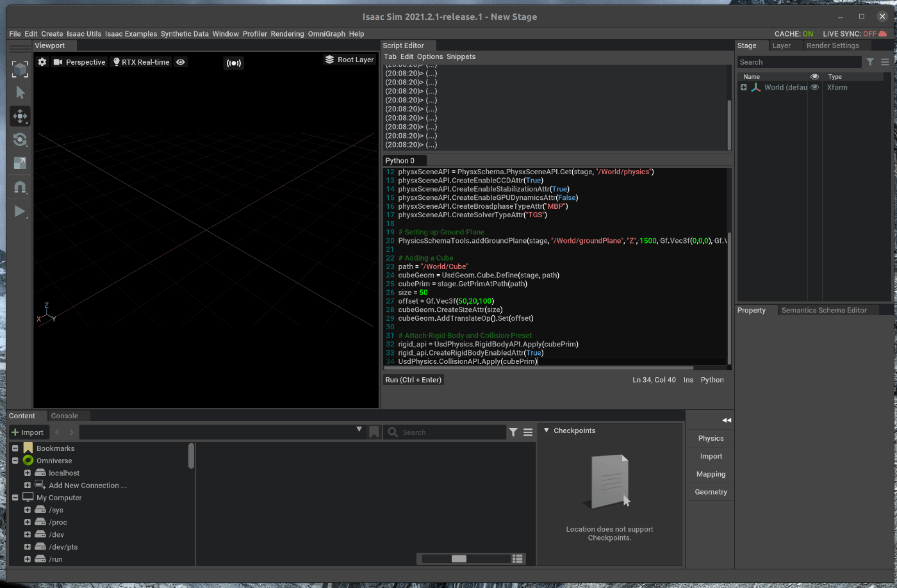Screen dimensions: 897x588
Task: Open the Content path dropdown arrow
Action: tap(359, 430)
